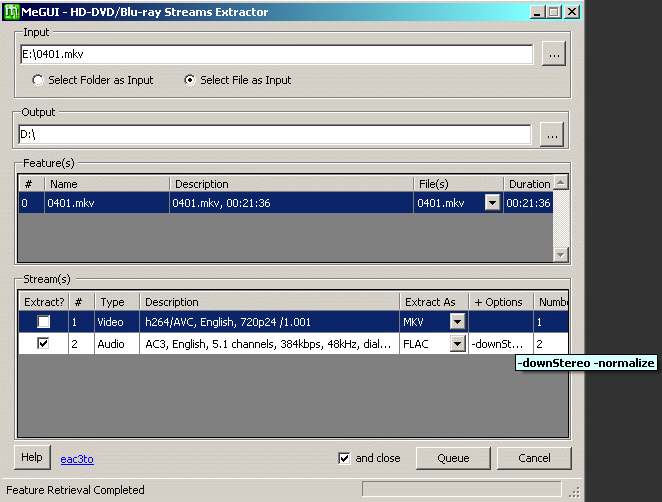The height and width of the screenshot is (502, 662).
Task: Select the 0401.mkv name cell in Features
Action: 107,203
